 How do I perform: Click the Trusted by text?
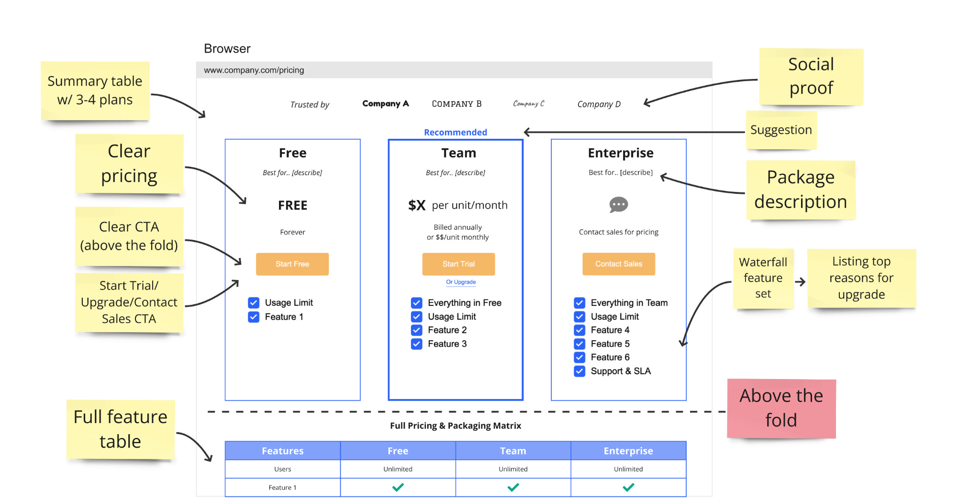(310, 105)
